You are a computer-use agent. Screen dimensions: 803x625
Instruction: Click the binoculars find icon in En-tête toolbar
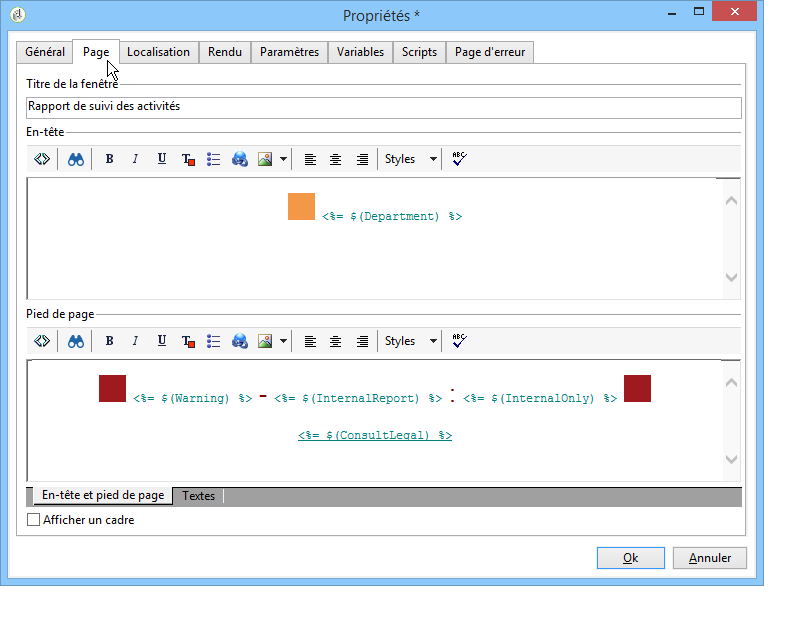click(76, 159)
